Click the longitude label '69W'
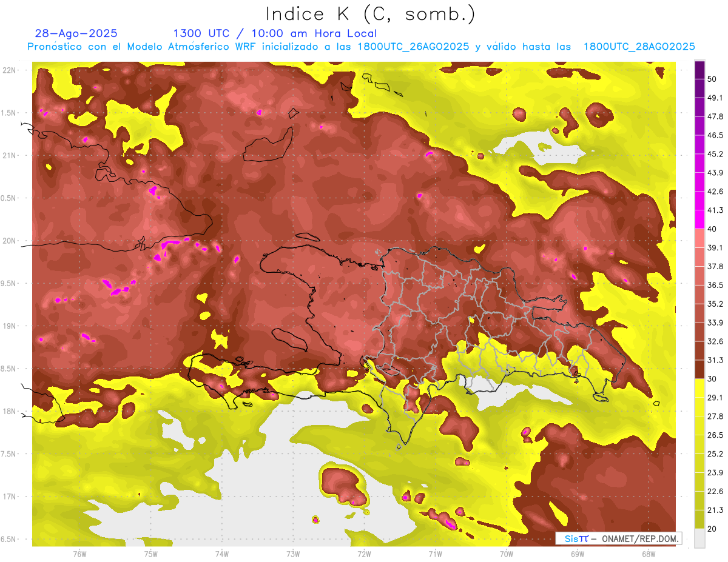Viewport: 728px width, 562px height. (578, 554)
